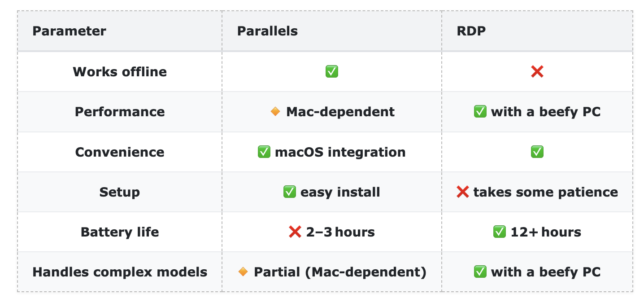Click the green checkmark beside macOS integration
The width and height of the screenshot is (644, 298).
coord(264,152)
